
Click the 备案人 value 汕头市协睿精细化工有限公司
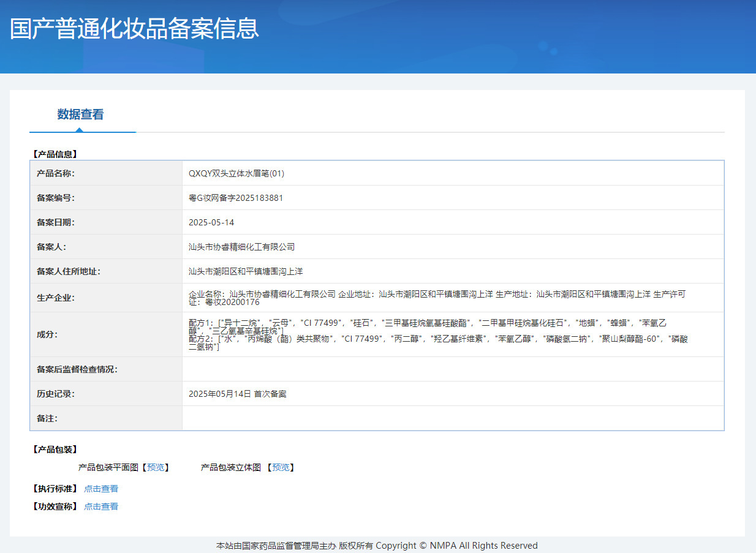tap(242, 247)
